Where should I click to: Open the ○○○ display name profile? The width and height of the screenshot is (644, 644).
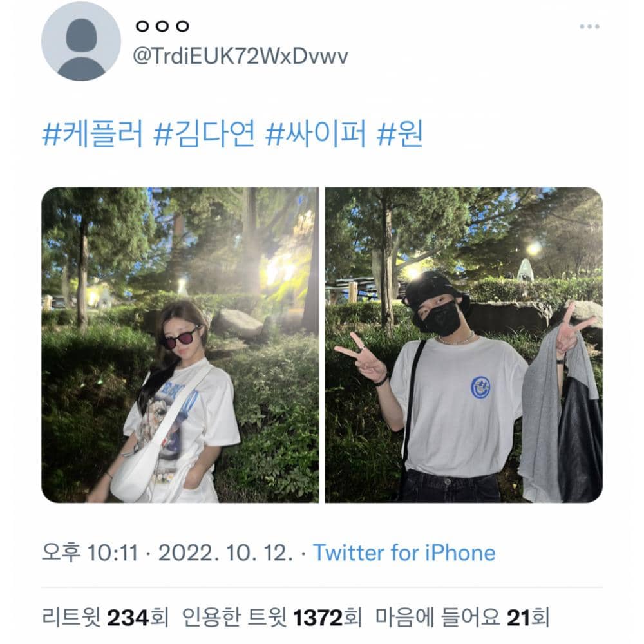click(162, 26)
